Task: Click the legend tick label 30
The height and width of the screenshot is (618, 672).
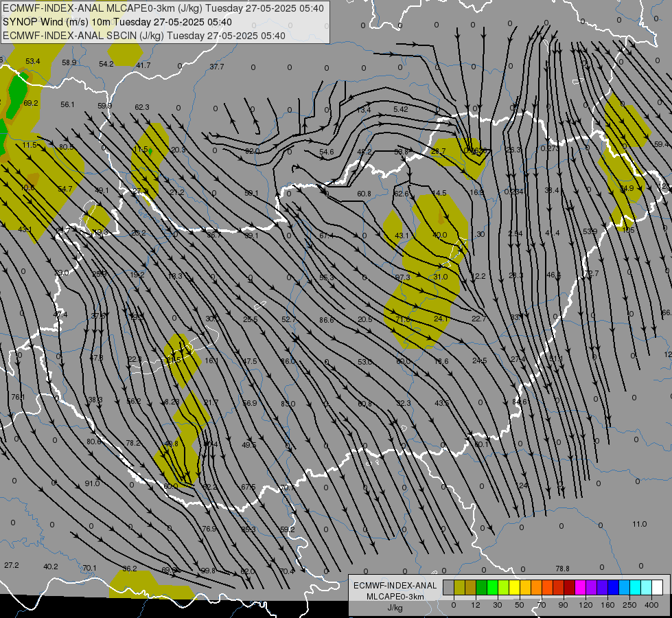Action: [x=497, y=605]
